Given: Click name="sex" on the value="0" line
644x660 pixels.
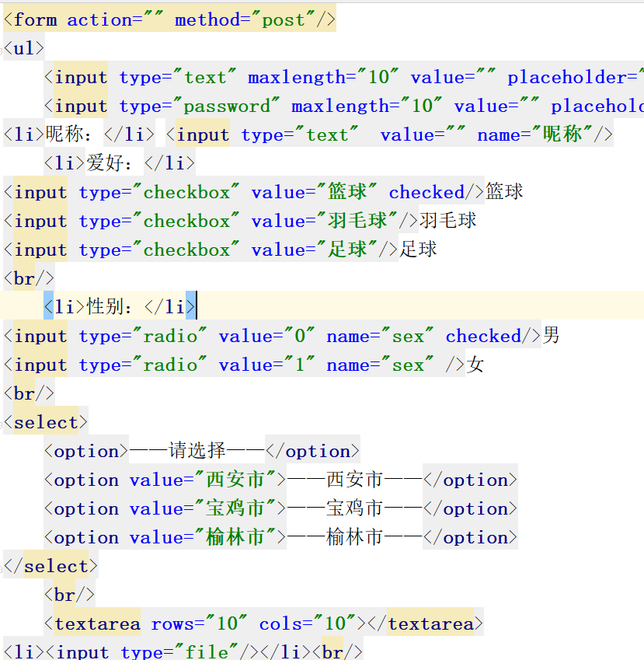Looking at the screenshot, I should coord(379,337).
